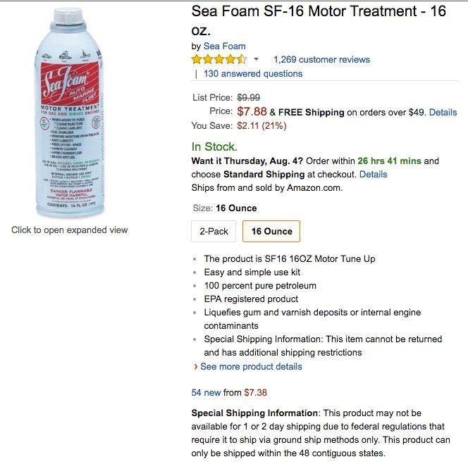Open the 54 new offers link

(206, 392)
